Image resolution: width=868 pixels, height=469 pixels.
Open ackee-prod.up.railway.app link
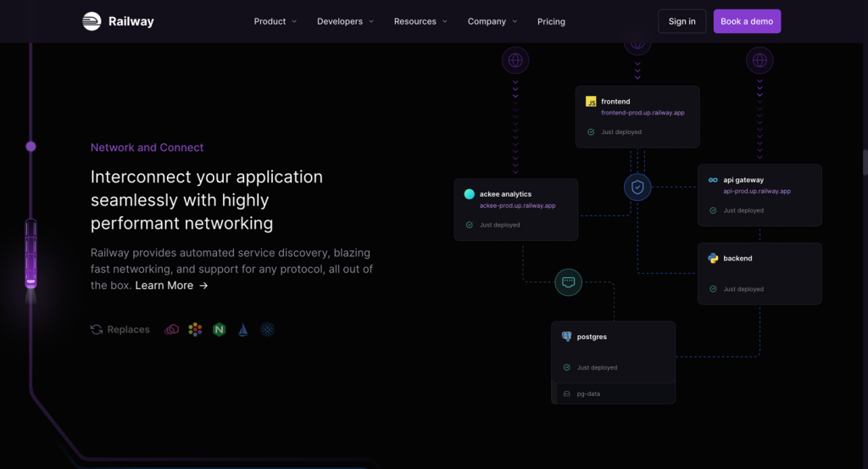pos(518,205)
